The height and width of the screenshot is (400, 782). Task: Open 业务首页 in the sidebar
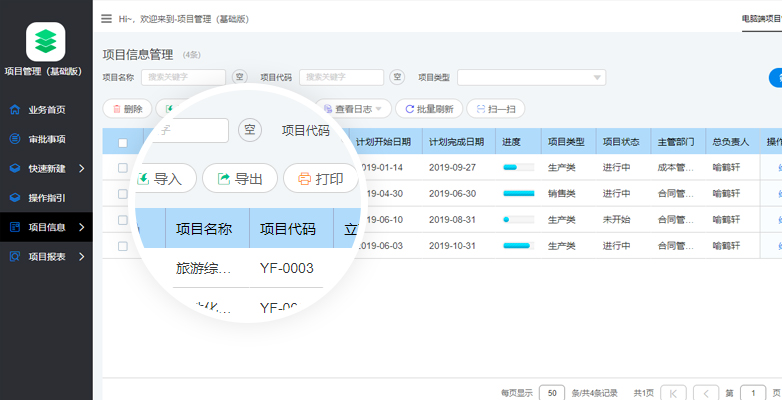pos(46,110)
